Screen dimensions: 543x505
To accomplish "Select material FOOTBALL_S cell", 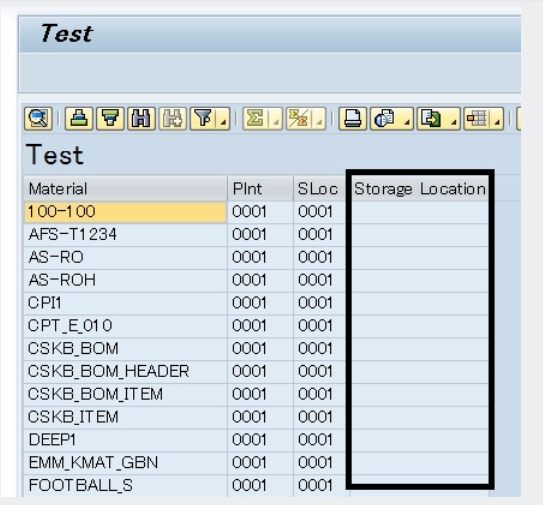I will click(x=125, y=486).
